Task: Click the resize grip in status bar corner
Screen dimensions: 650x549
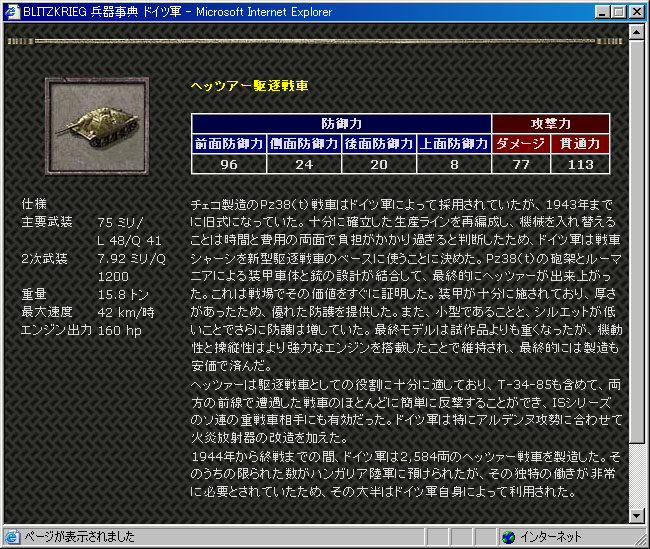Action: (x=640, y=540)
